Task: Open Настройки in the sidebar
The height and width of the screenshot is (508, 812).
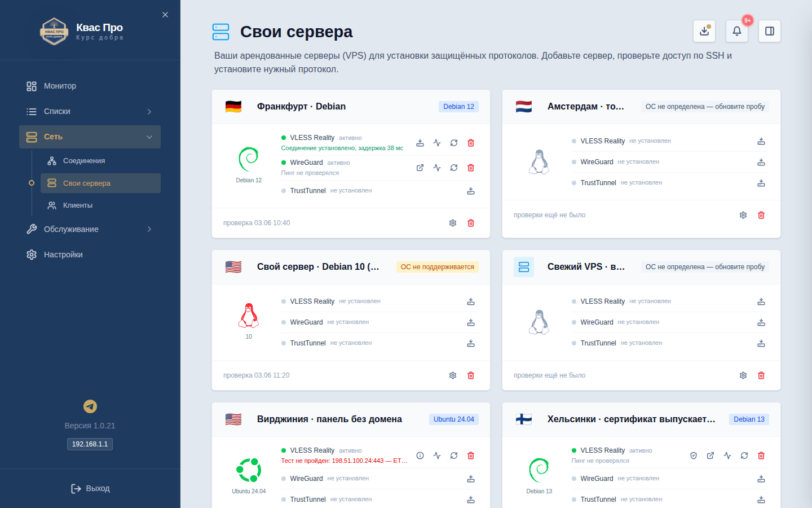Action: (90, 255)
